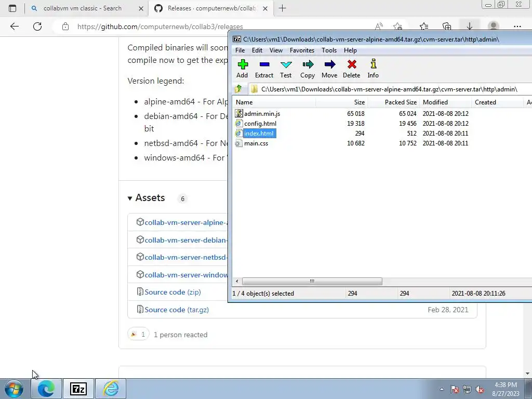Open the View menu in 7-Zip
This screenshot has height=399, width=532.
[x=276, y=50]
